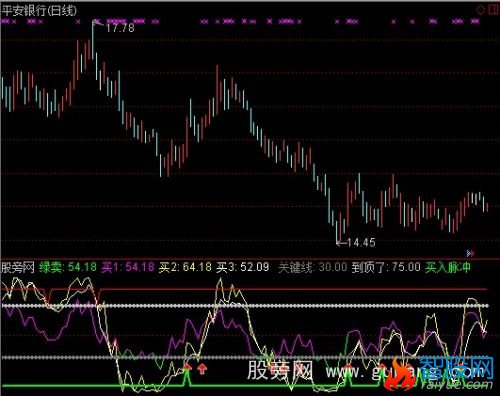This screenshot has width=500, height=396.
Task: Click the 17.78 high price label
Action: point(120,28)
